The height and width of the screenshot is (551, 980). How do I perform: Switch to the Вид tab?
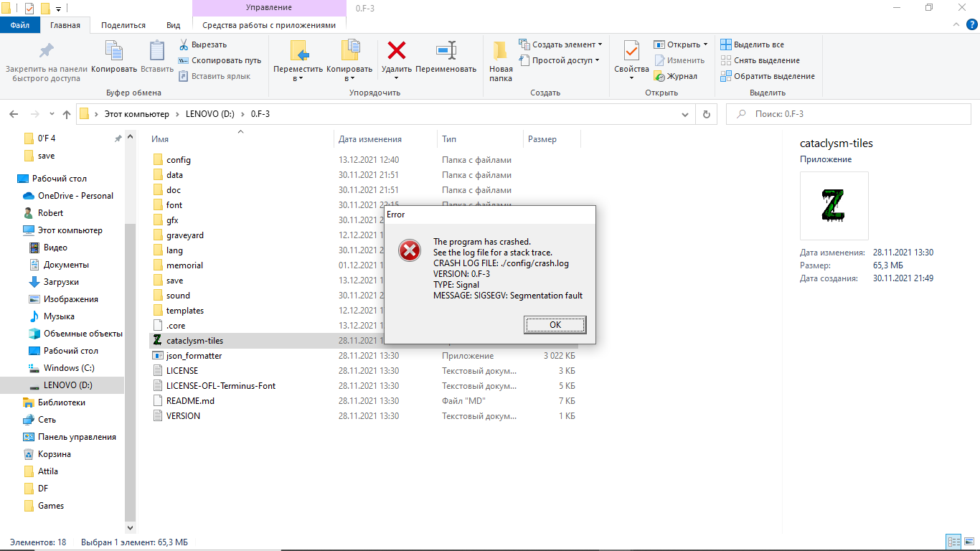[174, 25]
